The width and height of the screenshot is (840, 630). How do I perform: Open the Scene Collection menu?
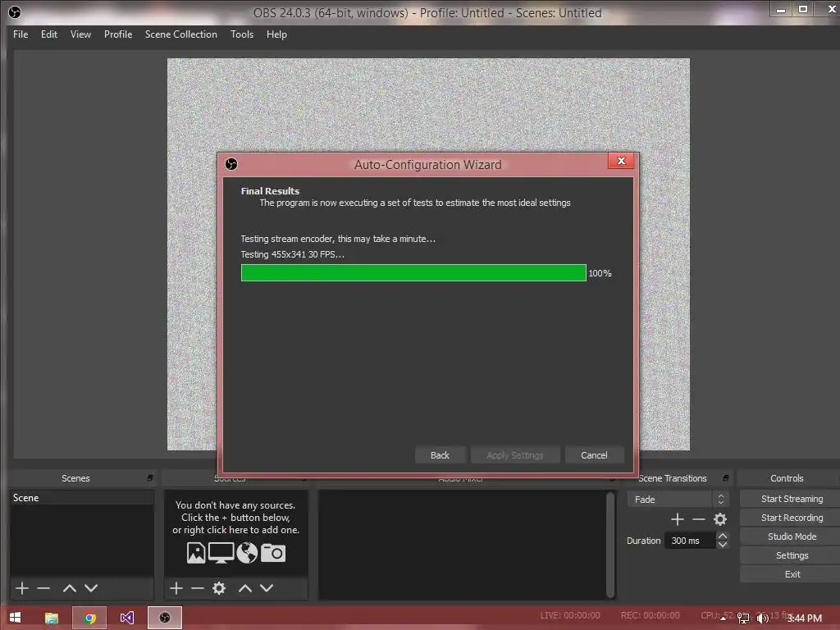click(181, 34)
